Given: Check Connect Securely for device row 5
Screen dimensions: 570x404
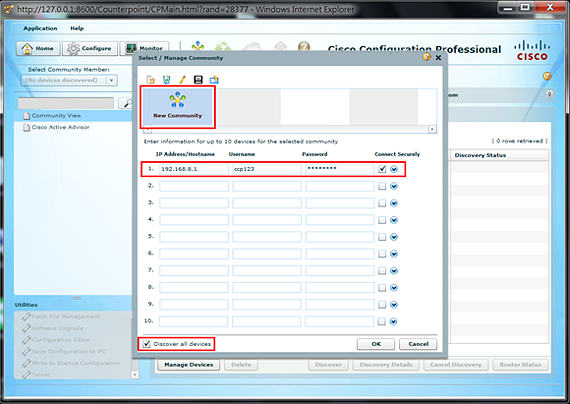Looking at the screenshot, I should click(382, 237).
